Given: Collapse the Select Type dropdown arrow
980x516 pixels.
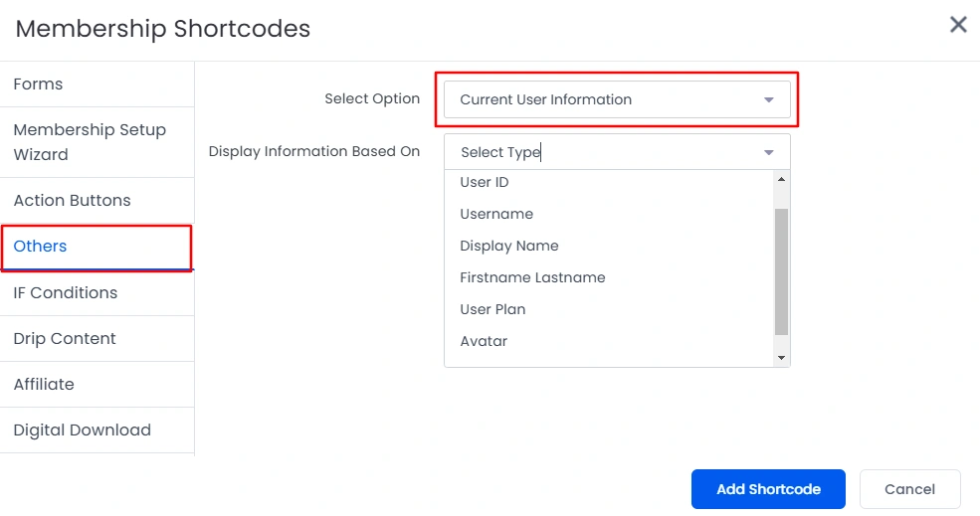Looking at the screenshot, I should tap(769, 152).
